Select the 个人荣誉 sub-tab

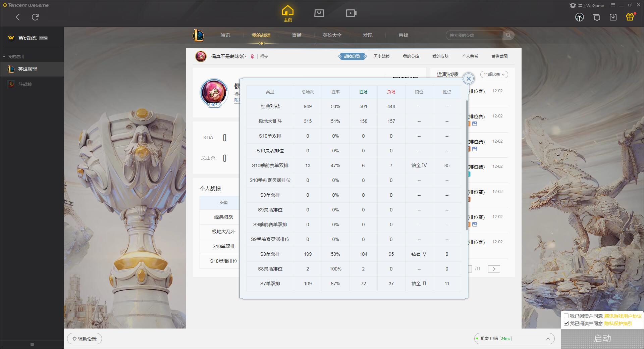point(470,56)
